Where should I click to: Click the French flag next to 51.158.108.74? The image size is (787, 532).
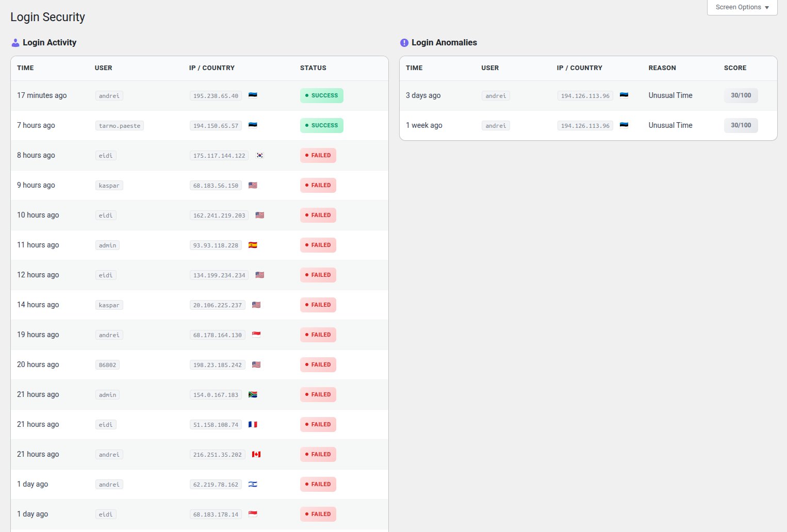(253, 424)
